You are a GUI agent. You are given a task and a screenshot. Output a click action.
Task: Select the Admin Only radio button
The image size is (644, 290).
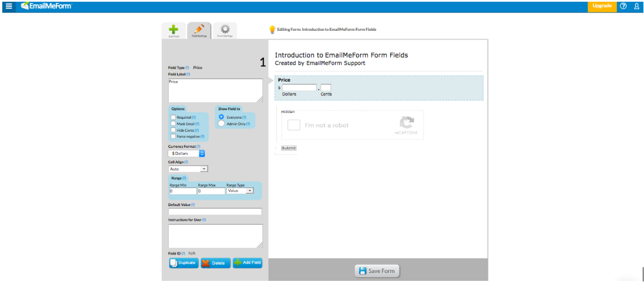pos(221,123)
